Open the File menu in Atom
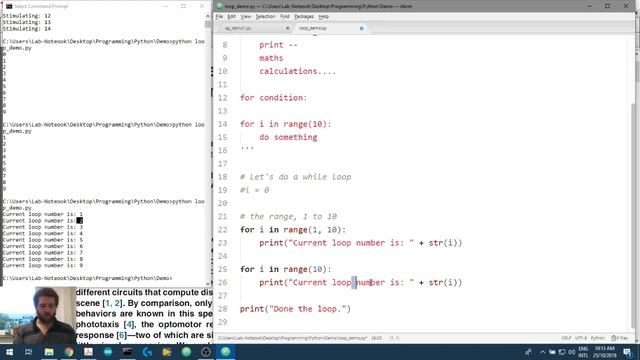 pyautogui.click(x=219, y=17)
